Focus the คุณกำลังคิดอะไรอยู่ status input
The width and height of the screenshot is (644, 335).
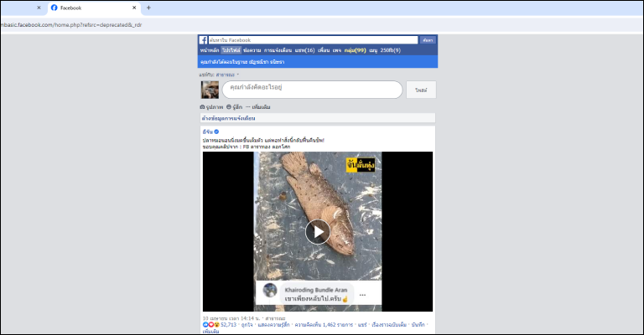(x=312, y=90)
